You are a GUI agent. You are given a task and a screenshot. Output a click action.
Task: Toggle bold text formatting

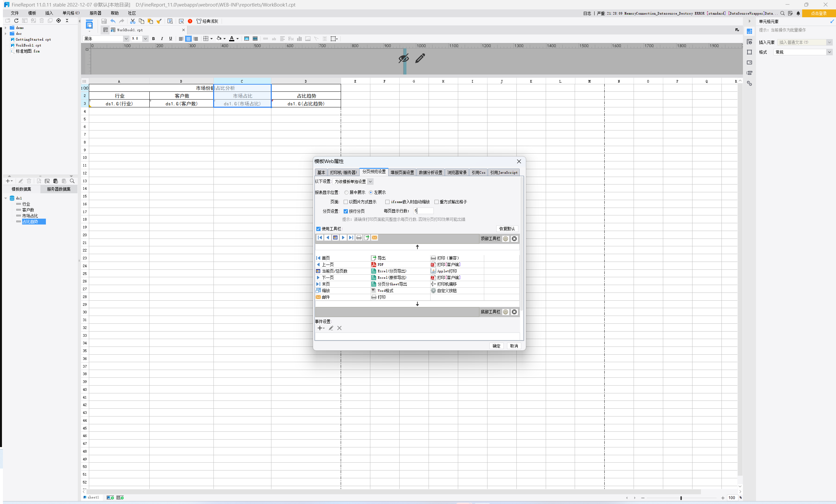(153, 39)
